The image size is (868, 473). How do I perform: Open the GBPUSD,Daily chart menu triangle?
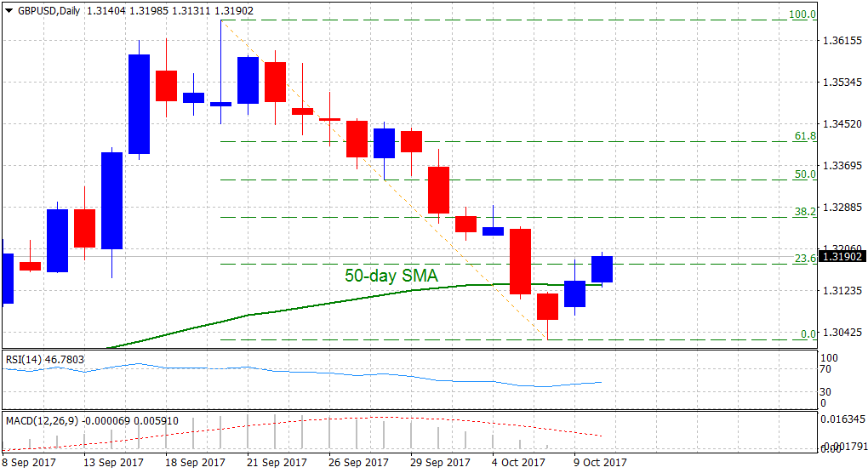(9, 9)
